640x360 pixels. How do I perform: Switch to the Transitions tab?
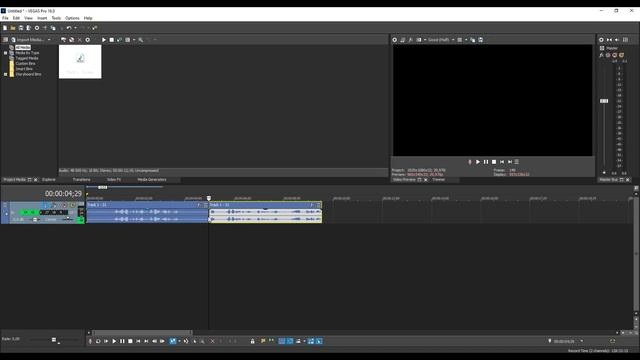[82, 180]
